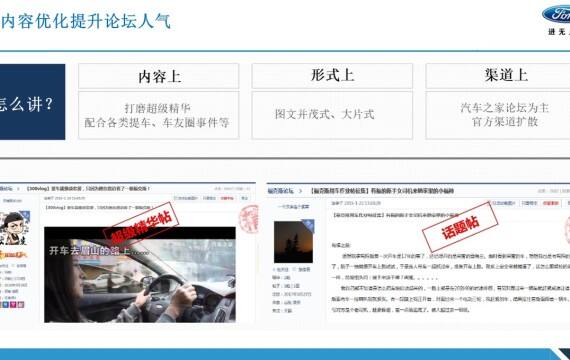Click the text 官方渠道扩散
Viewport: 570px width, 360px height.
pyautogui.click(x=505, y=121)
